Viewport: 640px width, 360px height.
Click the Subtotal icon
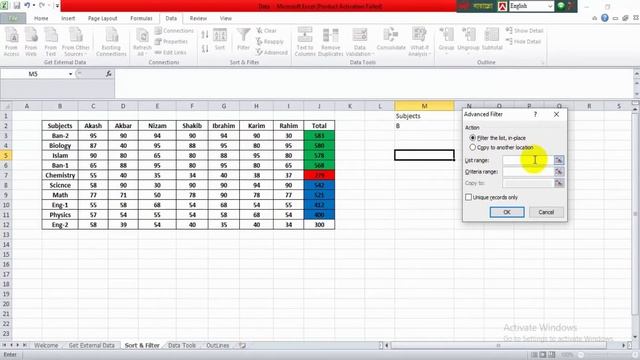pyautogui.click(x=492, y=40)
